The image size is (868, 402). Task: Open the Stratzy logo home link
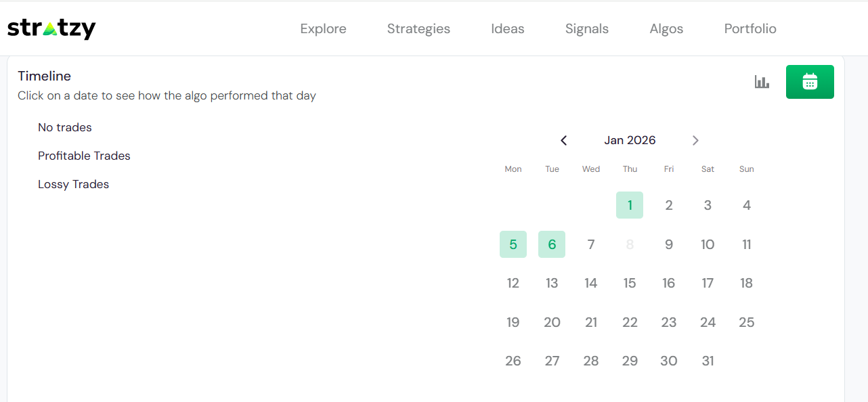(51, 28)
